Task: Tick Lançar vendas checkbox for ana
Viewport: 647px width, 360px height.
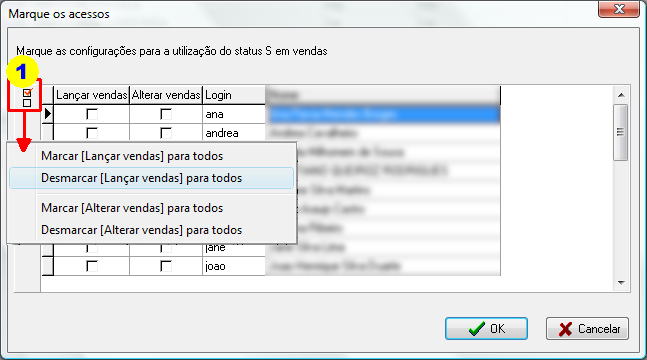Action: (92, 114)
